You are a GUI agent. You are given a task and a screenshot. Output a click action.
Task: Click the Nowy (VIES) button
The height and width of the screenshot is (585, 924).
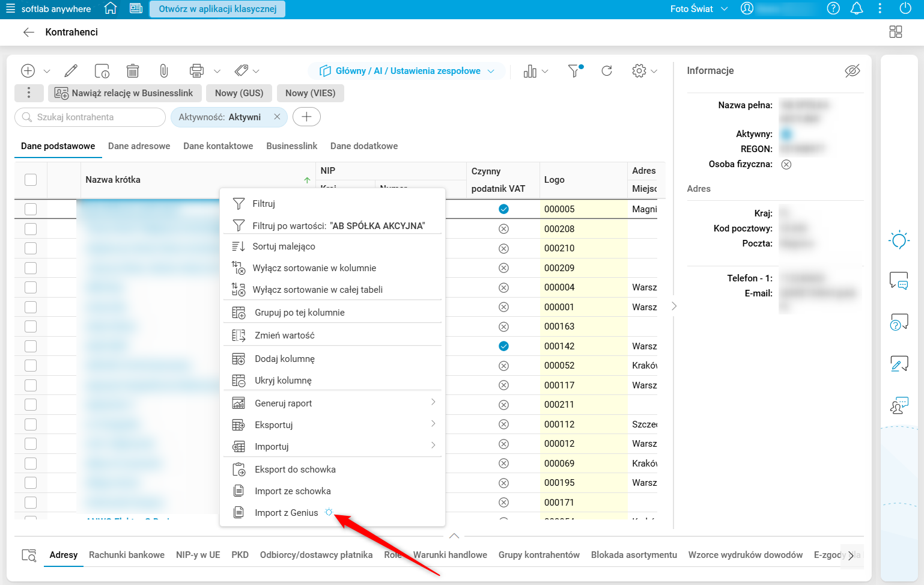click(311, 93)
